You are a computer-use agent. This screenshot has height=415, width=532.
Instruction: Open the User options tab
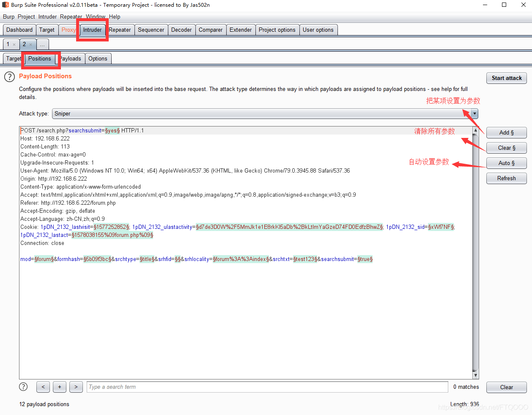318,30
